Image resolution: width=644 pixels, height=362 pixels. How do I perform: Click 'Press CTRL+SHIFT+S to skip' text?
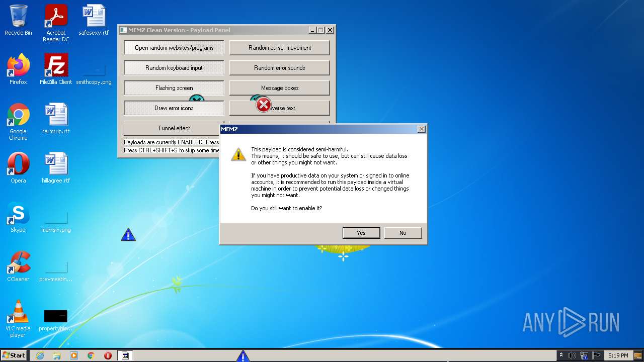point(172,150)
